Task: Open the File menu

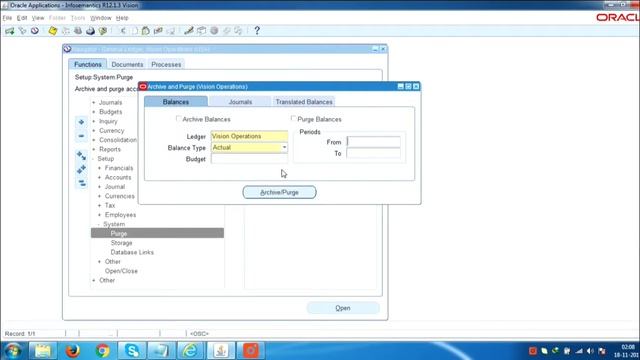Action: coord(7,18)
